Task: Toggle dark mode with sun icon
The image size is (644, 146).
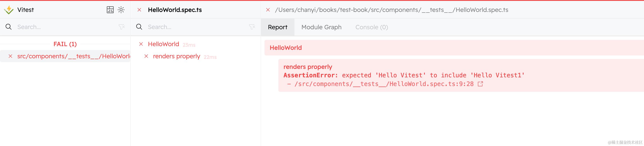Action: coord(121,10)
